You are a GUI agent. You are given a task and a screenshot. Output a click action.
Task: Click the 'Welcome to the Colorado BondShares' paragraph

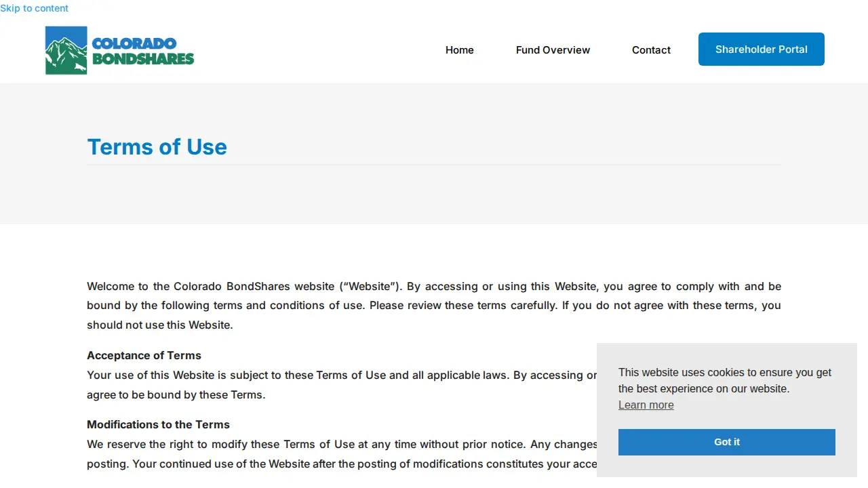pyautogui.click(x=434, y=305)
